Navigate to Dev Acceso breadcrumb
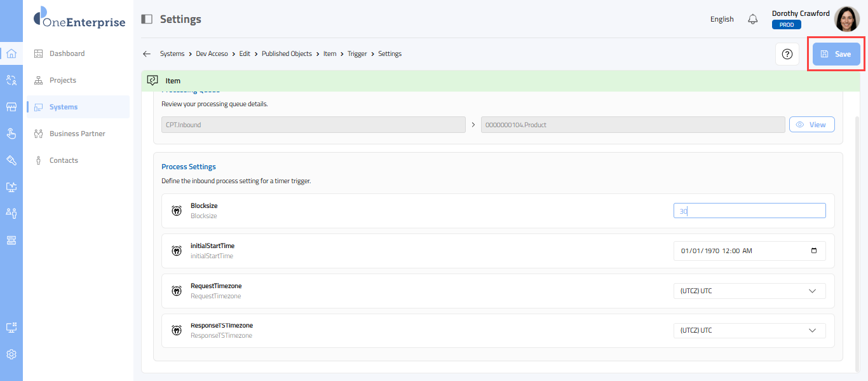This screenshot has width=868, height=381. tap(212, 54)
